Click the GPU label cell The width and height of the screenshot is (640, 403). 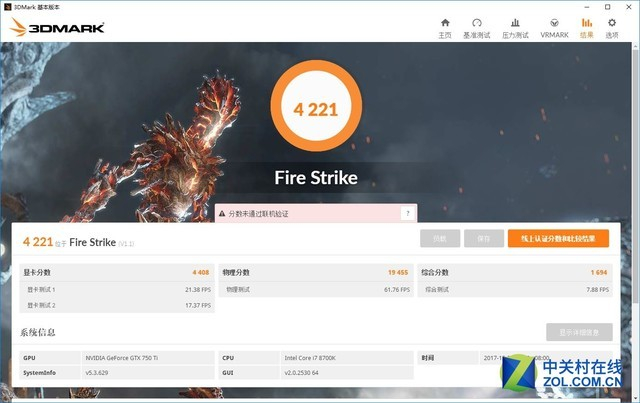[50, 358]
